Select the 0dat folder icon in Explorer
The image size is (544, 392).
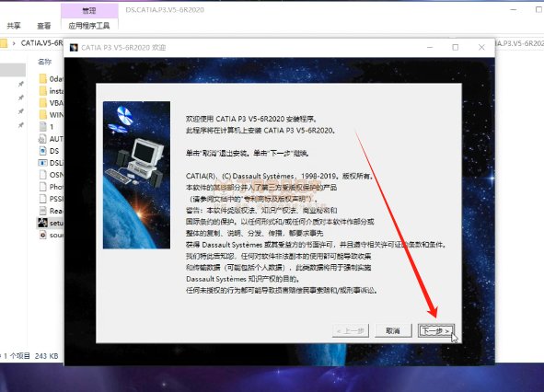(x=43, y=79)
